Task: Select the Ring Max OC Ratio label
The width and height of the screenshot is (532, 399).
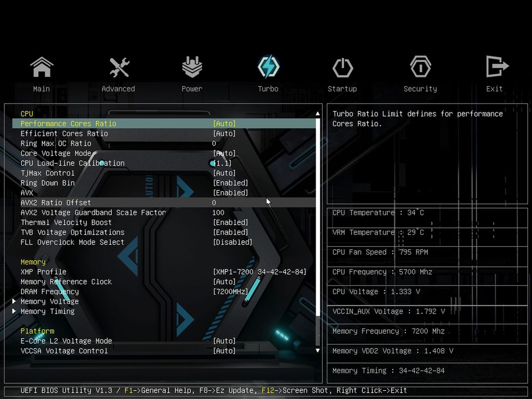Action: (56, 144)
